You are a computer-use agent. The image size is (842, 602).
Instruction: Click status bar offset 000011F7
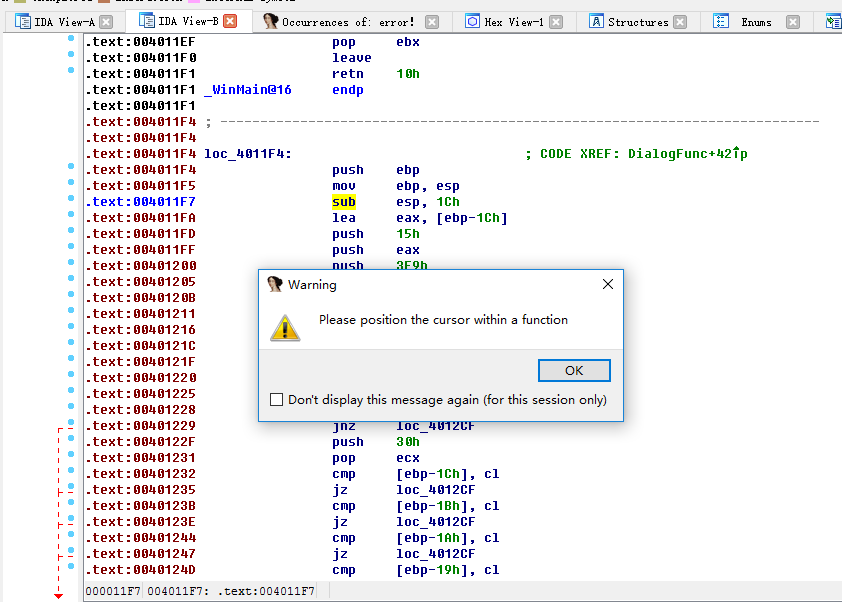113,591
